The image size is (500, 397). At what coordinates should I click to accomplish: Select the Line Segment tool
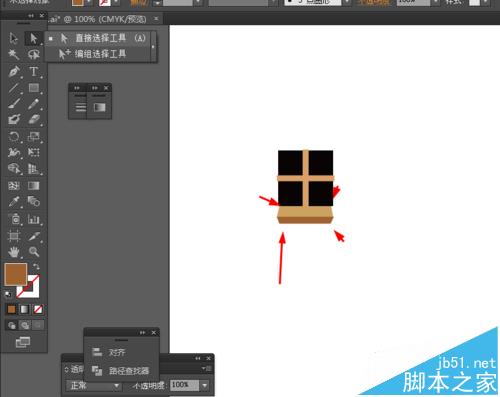(x=14, y=88)
